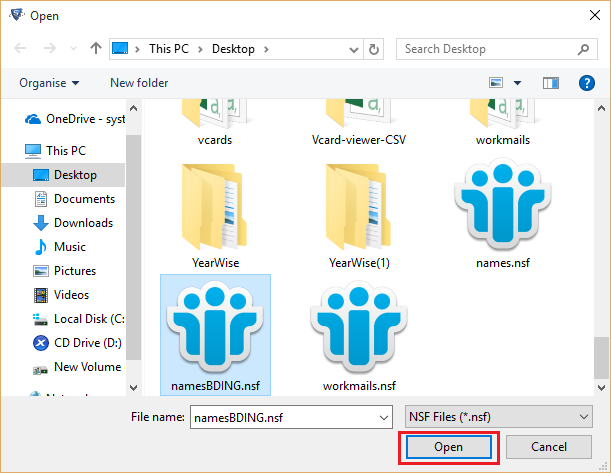Select the YearWise(1) folder icon

358,206
